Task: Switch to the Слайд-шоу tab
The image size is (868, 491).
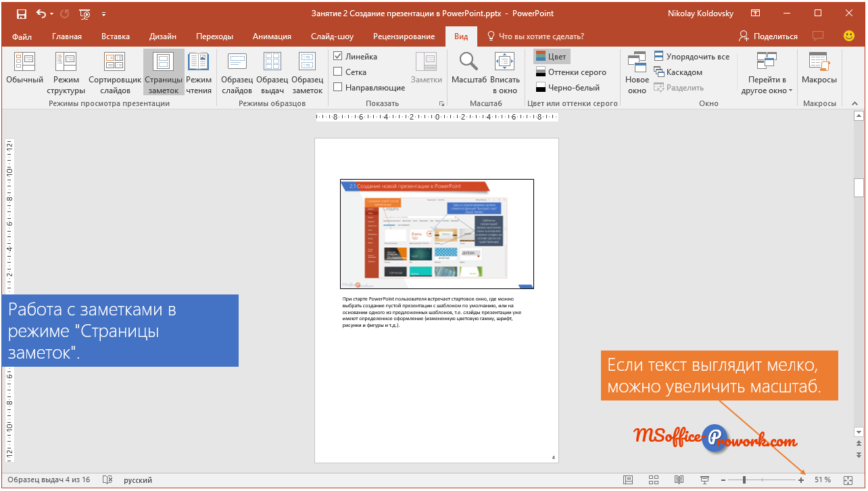Action: (332, 36)
